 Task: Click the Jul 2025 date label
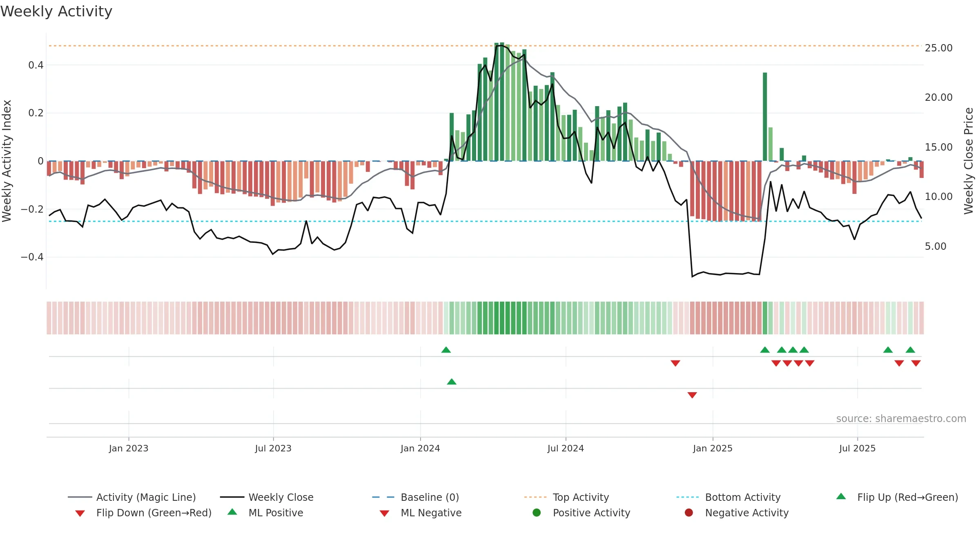point(857,449)
